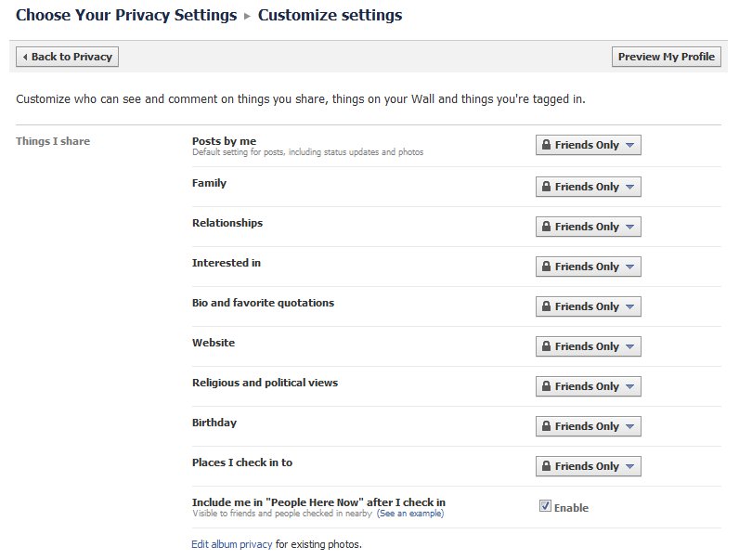Expand Religious and political views privacy dropdown
Viewport: 752px width, 560px height.
[x=588, y=385]
